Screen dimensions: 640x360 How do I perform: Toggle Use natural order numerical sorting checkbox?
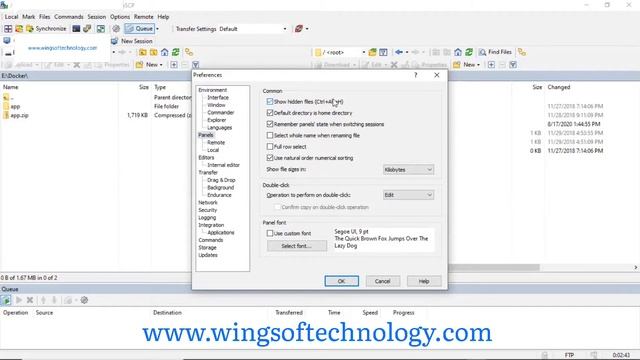[270, 158]
